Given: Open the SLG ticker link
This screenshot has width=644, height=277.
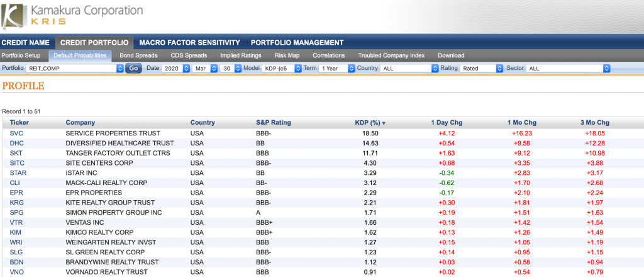Looking at the screenshot, I should point(16,252).
